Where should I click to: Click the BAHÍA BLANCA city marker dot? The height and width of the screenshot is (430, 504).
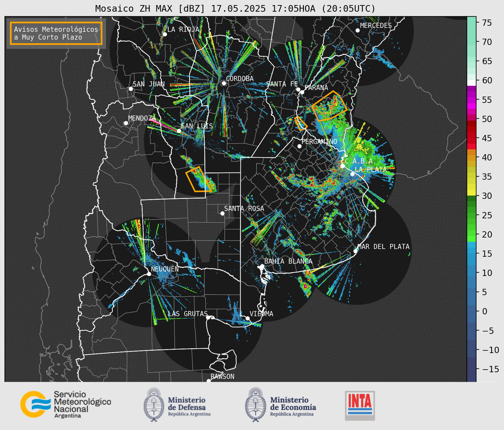click(262, 266)
